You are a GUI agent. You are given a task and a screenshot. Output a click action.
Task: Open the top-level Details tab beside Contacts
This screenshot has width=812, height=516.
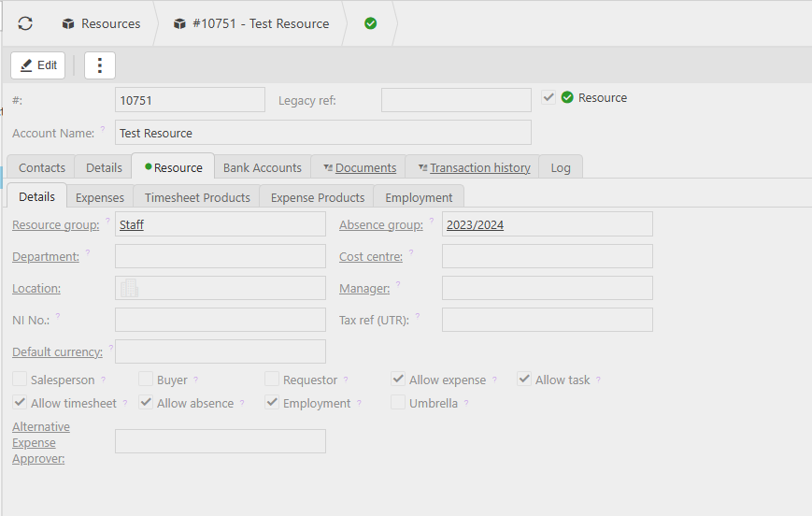tap(104, 167)
